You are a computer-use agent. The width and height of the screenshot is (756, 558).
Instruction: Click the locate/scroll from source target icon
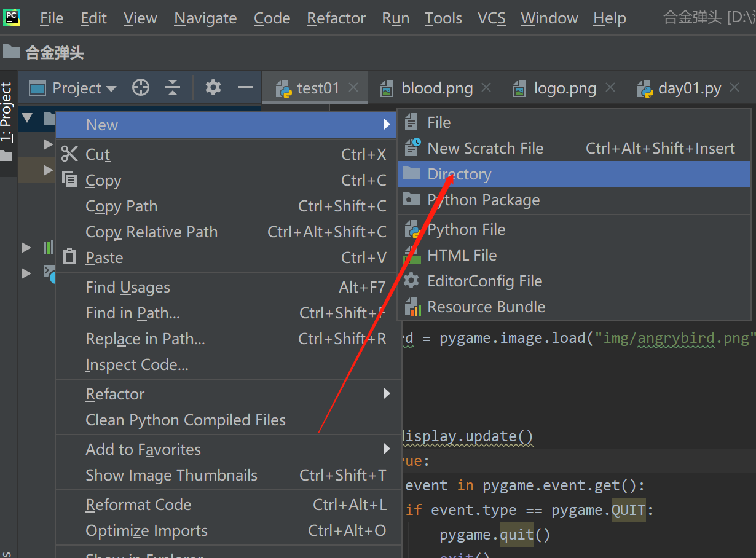coord(141,88)
